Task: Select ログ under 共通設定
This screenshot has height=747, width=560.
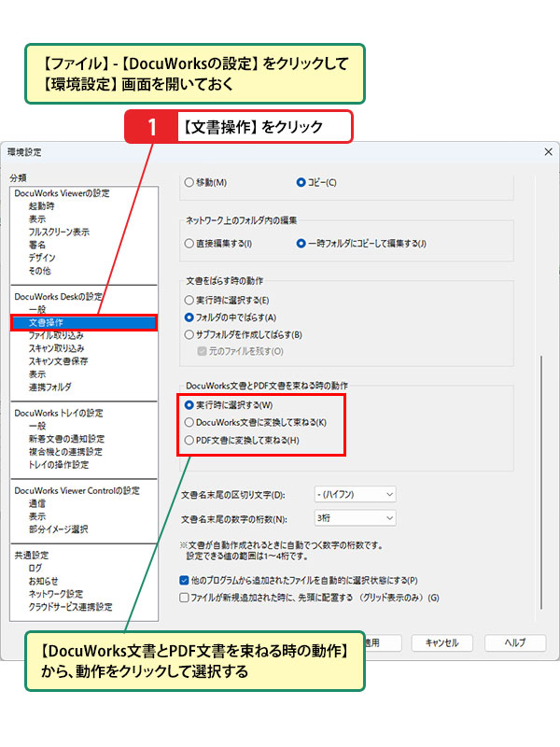Action: pyautogui.click(x=35, y=568)
